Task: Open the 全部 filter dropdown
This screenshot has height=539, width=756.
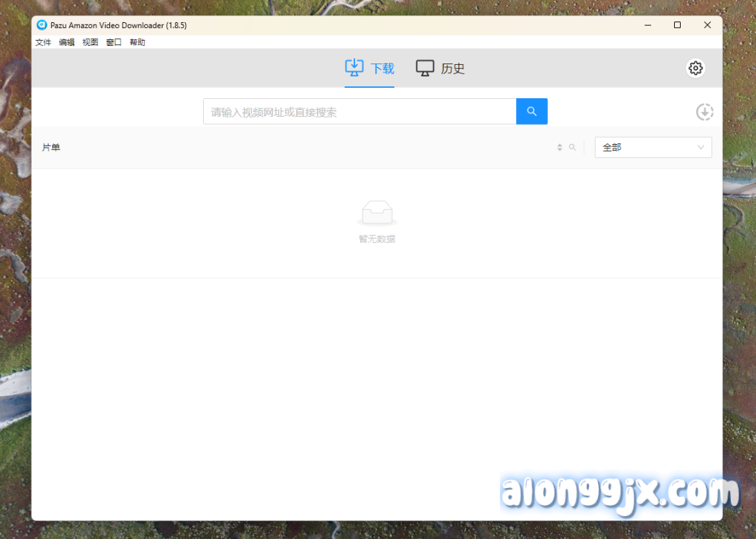Action: [x=653, y=148]
